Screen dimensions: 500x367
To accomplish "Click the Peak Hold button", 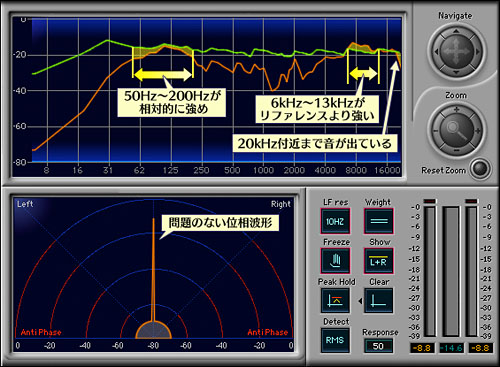I will click(335, 300).
